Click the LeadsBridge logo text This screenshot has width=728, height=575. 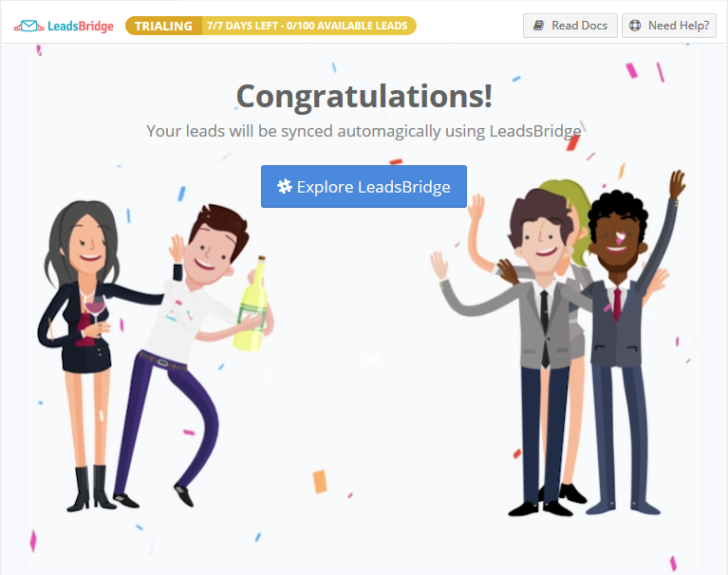click(81, 26)
